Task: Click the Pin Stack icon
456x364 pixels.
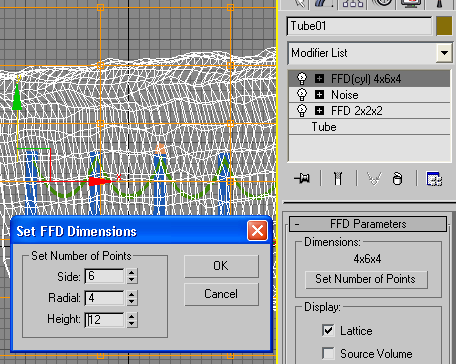Action: pyautogui.click(x=302, y=178)
